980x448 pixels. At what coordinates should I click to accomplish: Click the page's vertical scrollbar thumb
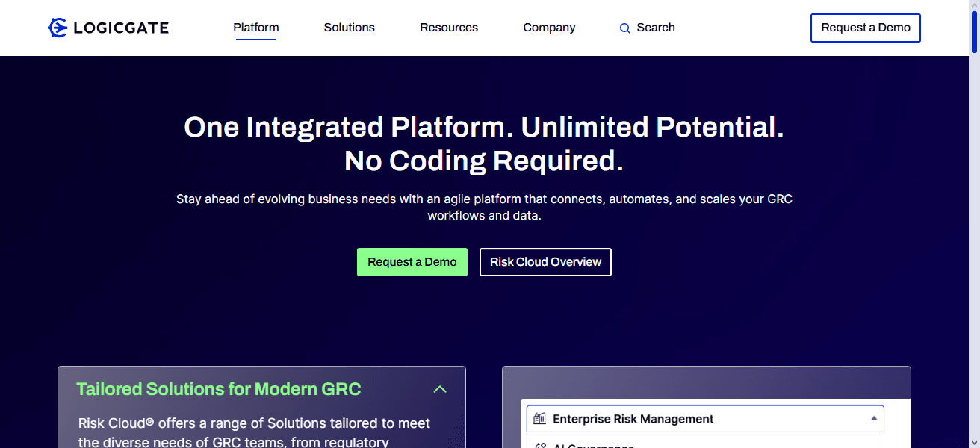coord(974,34)
